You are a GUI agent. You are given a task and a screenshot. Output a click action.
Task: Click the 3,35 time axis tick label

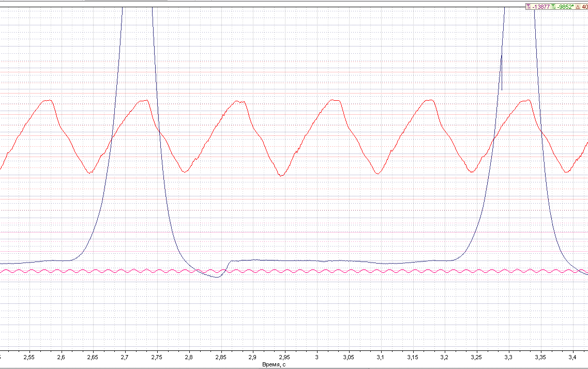(540, 357)
